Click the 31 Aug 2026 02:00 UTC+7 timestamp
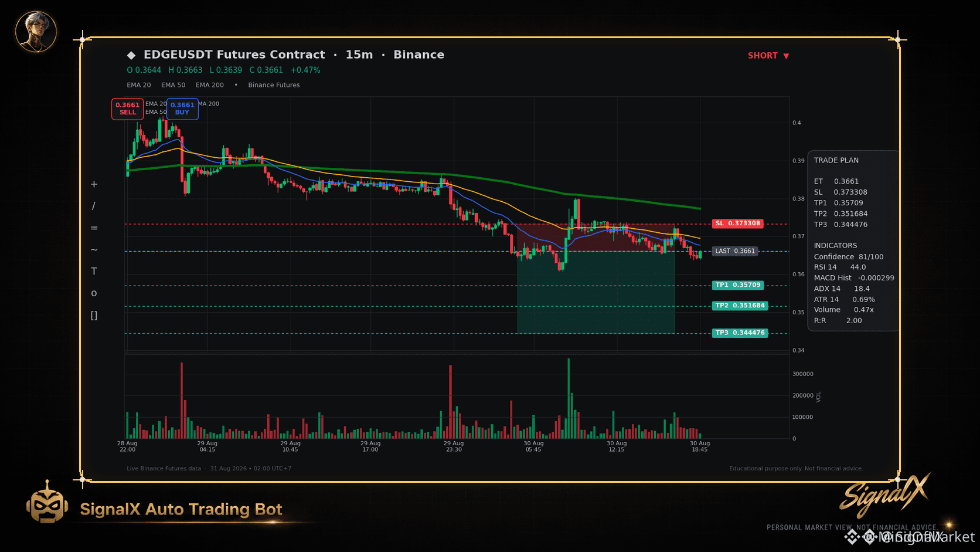Viewport: 980px width, 552px height. pyautogui.click(x=251, y=469)
